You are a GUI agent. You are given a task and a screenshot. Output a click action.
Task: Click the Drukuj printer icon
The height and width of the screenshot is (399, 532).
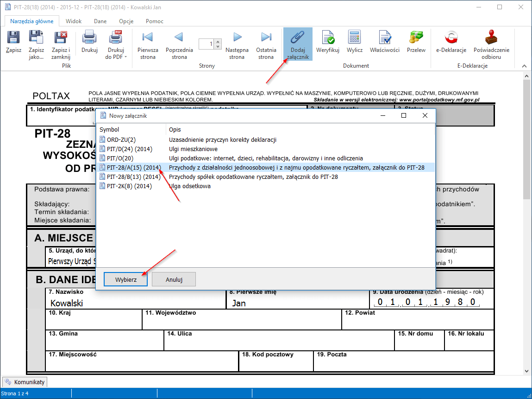pyautogui.click(x=89, y=38)
